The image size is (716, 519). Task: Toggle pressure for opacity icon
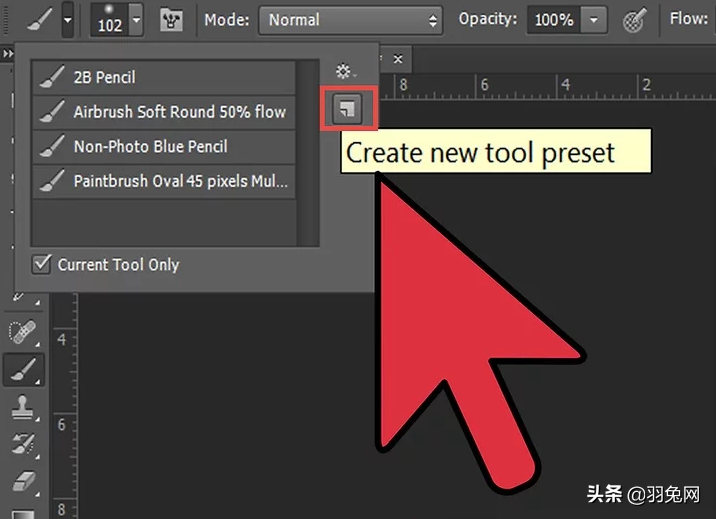(x=635, y=20)
